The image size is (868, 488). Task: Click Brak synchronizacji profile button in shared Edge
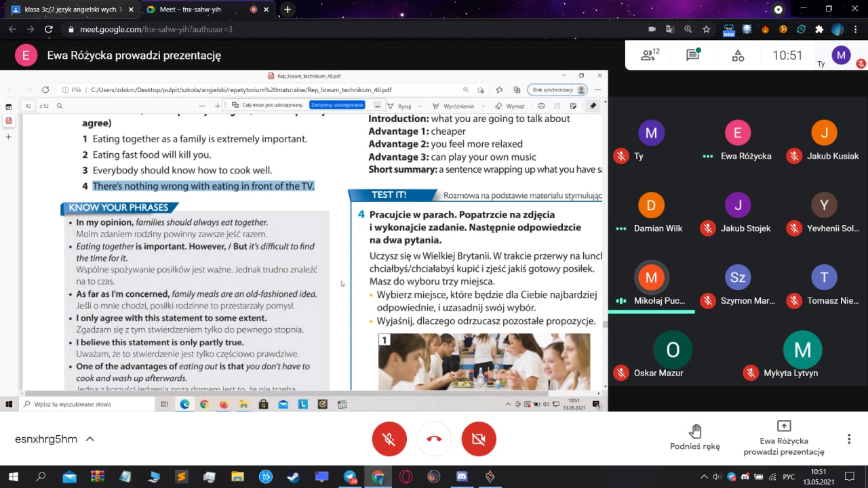[x=557, y=89]
